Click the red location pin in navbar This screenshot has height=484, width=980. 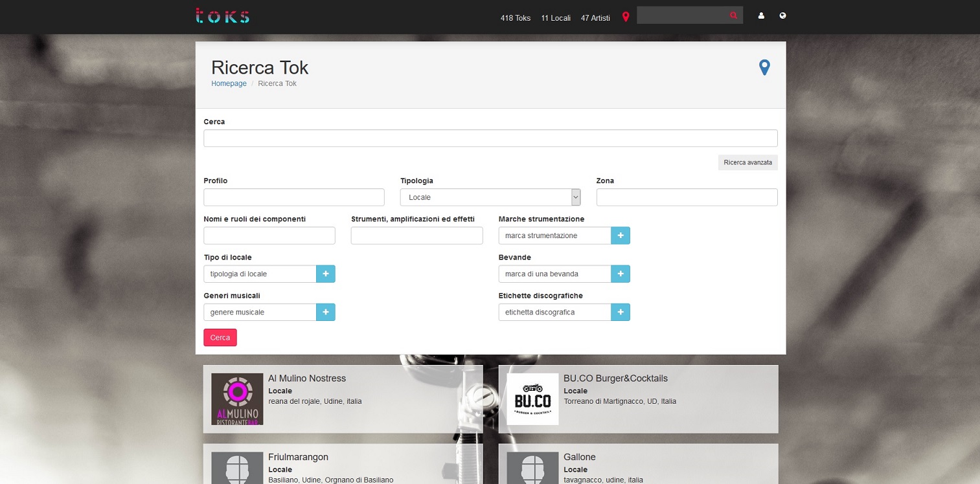pyautogui.click(x=626, y=17)
